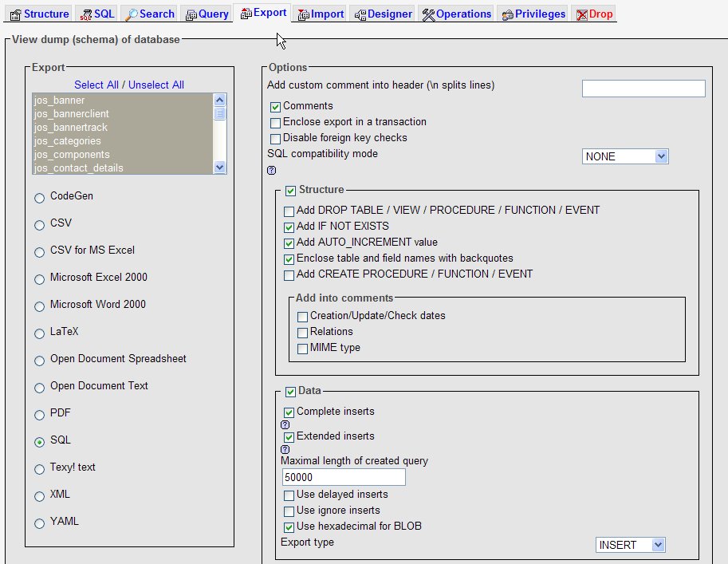Click Maximal length of created query field
This screenshot has width=728, height=564.
(x=344, y=477)
